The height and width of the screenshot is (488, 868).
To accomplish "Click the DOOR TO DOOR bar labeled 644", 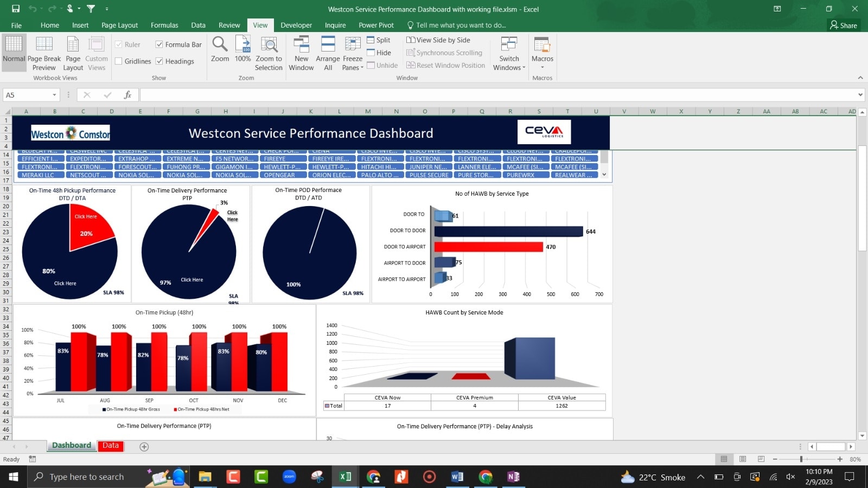I will pos(508,231).
